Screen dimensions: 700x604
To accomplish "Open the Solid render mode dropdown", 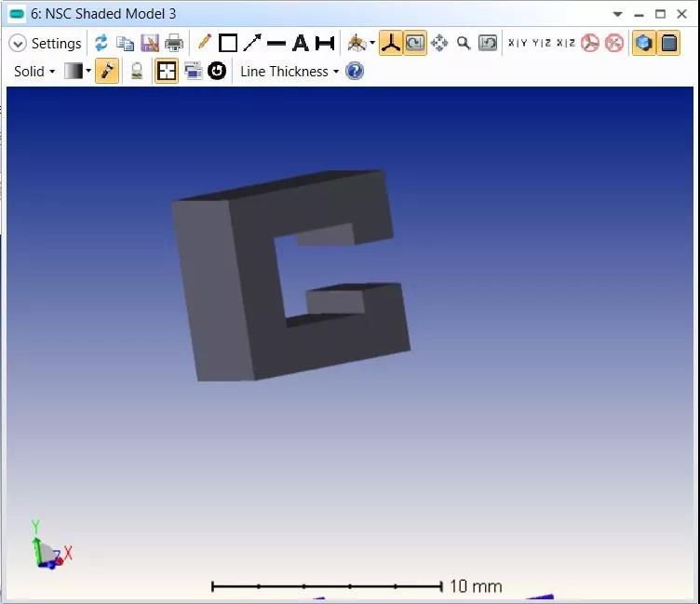I will [x=34, y=71].
